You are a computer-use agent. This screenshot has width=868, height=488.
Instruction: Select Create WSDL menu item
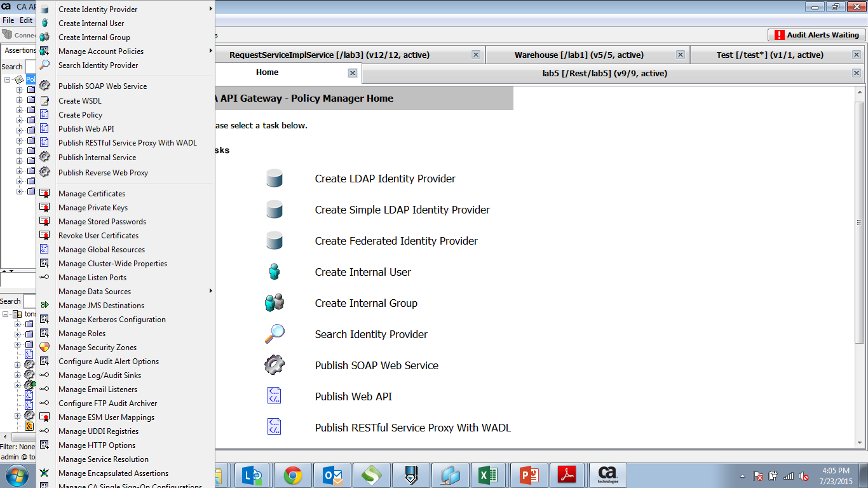click(126, 101)
